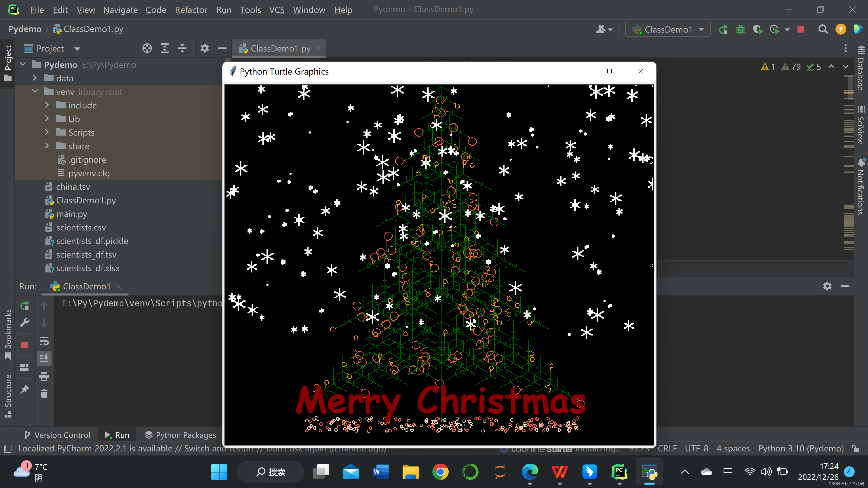
Task: Open the ClassDemo1 run configuration dropdown
Action: point(668,30)
